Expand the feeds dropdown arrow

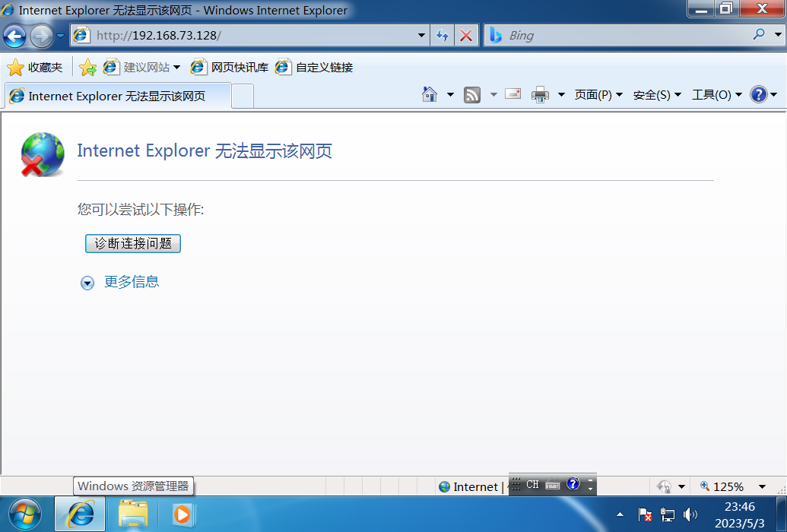493,94
